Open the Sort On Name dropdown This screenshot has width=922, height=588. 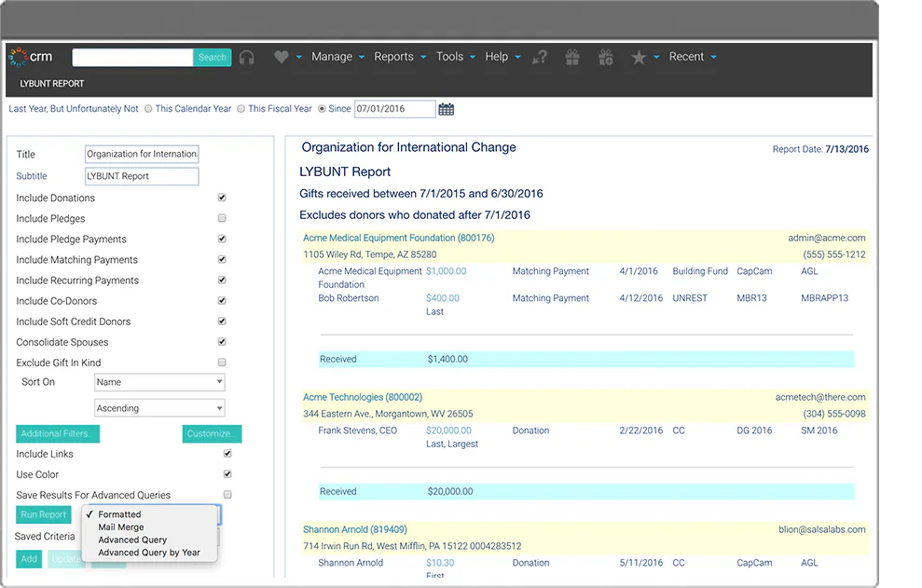coord(159,382)
